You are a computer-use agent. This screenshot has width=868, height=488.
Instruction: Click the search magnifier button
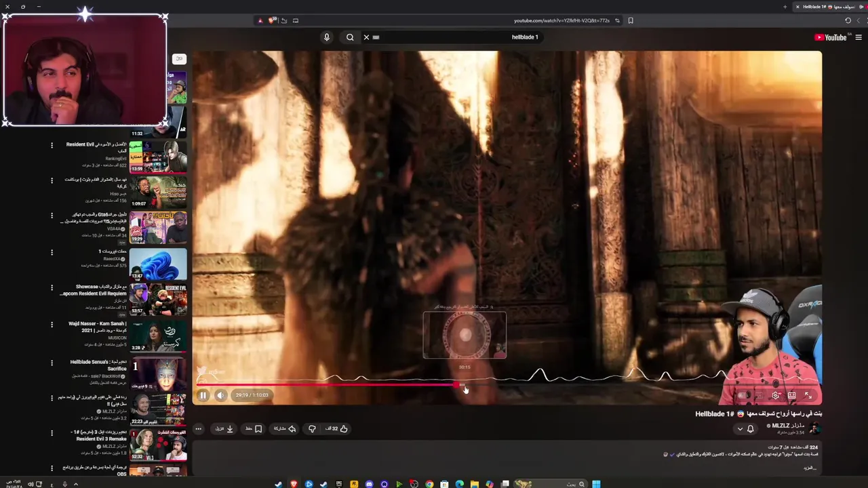(350, 37)
